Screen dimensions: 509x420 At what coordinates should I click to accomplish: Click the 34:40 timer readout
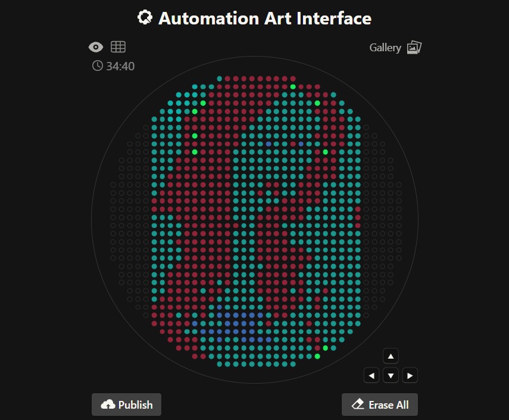[120, 66]
